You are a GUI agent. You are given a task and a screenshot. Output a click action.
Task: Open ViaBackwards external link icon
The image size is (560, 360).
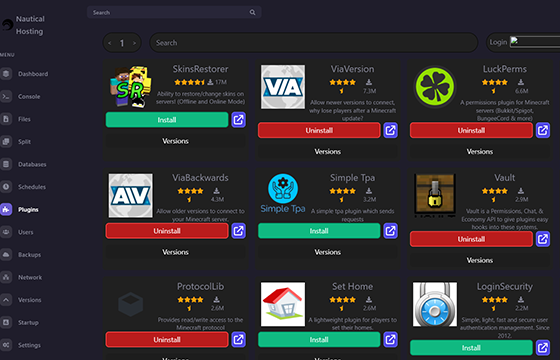click(238, 231)
